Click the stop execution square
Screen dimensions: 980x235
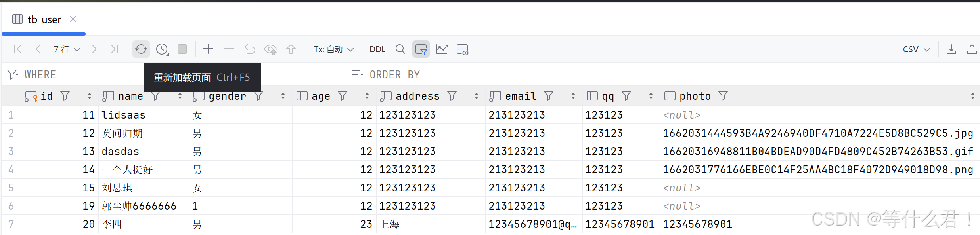coord(182,49)
